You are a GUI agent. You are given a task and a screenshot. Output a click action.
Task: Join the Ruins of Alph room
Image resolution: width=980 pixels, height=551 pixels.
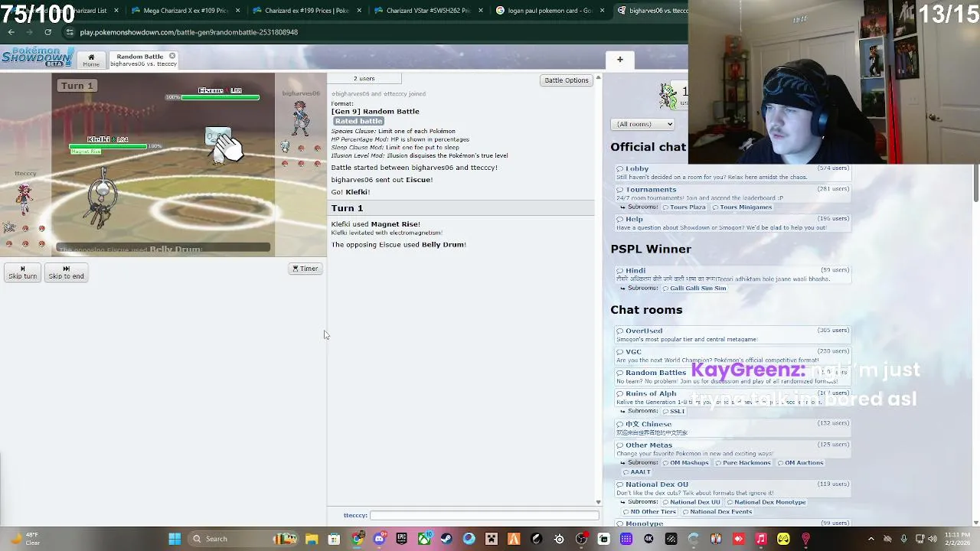point(733,397)
